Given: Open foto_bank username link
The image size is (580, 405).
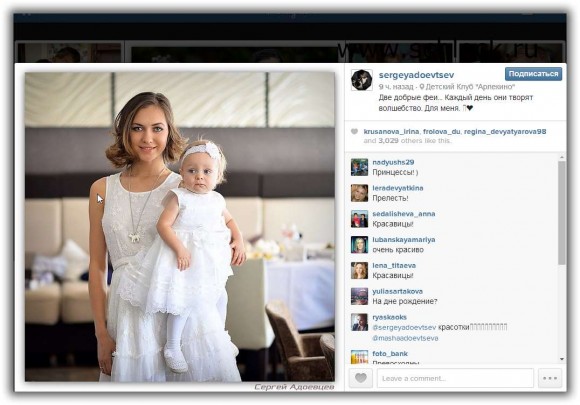Looking at the screenshot, I should (x=390, y=354).
